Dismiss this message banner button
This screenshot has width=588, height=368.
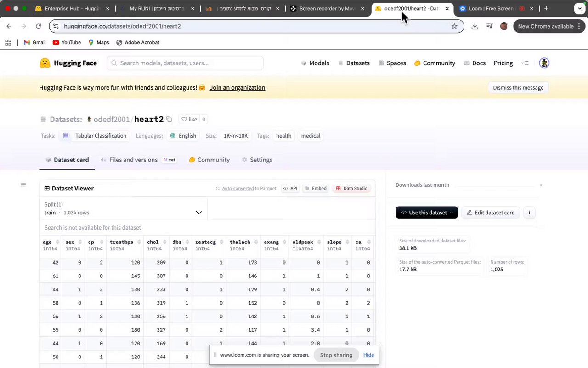coord(518,87)
